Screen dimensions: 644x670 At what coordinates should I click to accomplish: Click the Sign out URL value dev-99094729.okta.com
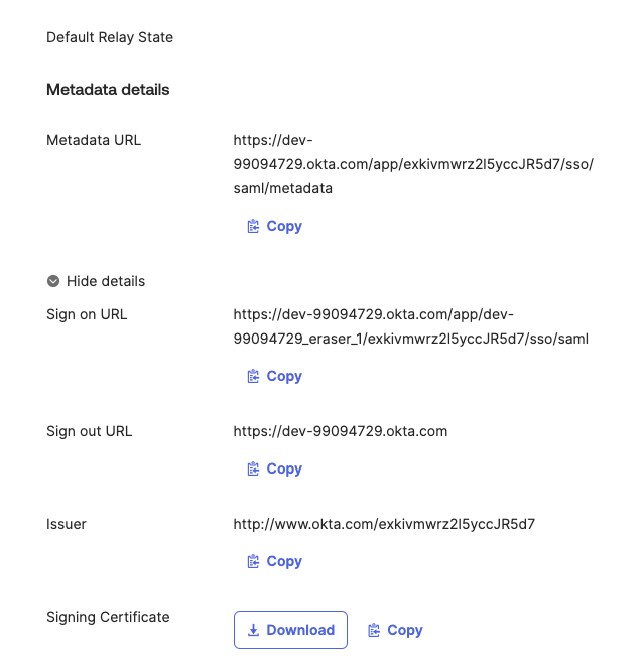pos(340,431)
